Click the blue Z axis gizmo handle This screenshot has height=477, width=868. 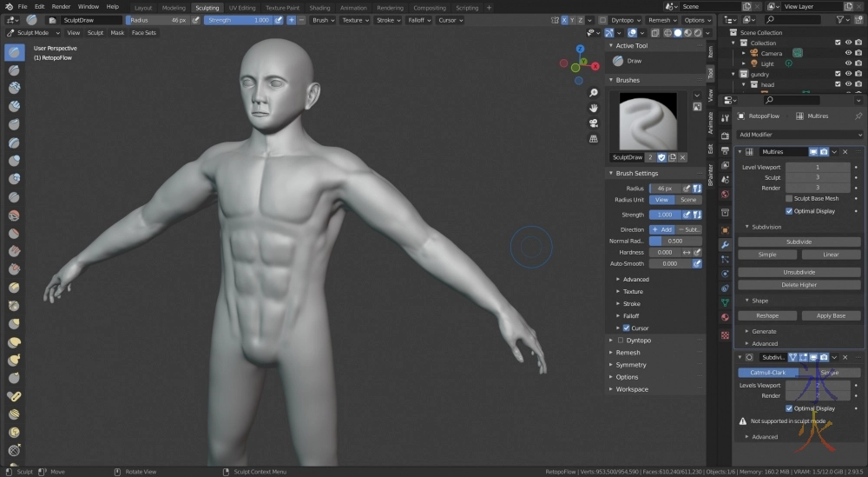[x=582, y=50]
